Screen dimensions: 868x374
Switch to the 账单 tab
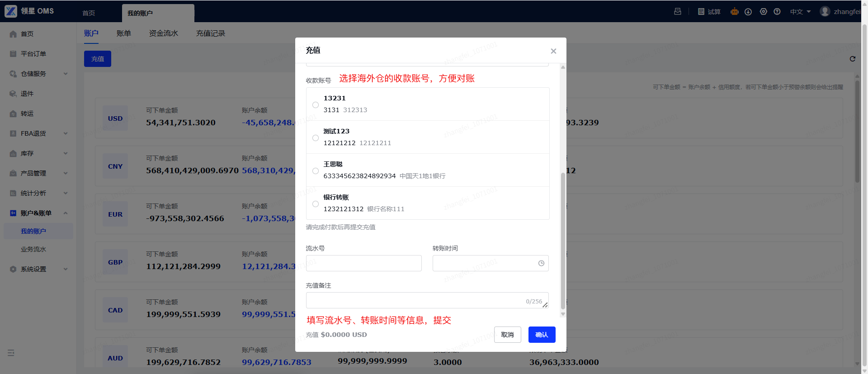pyautogui.click(x=124, y=33)
